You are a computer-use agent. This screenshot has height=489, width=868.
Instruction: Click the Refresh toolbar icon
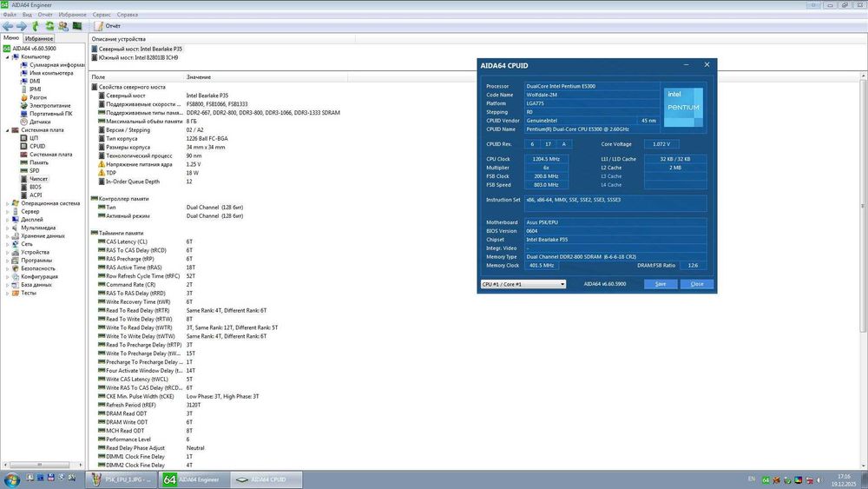pyautogui.click(x=49, y=26)
